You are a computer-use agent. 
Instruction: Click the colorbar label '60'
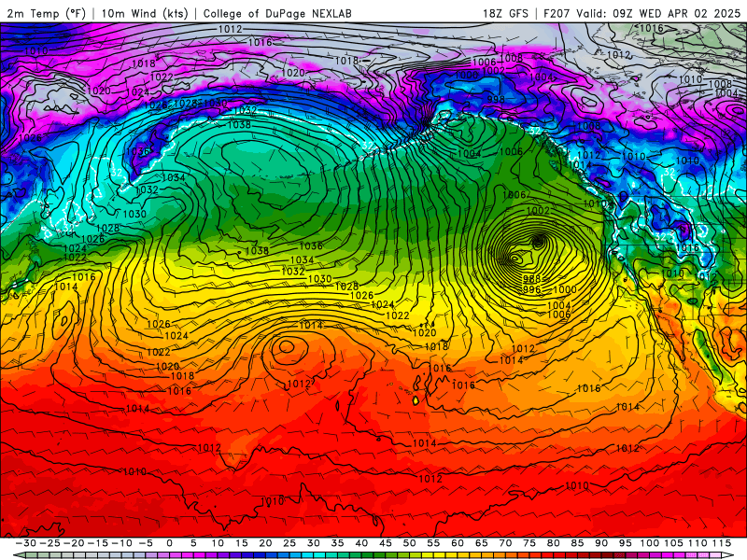coord(457,543)
